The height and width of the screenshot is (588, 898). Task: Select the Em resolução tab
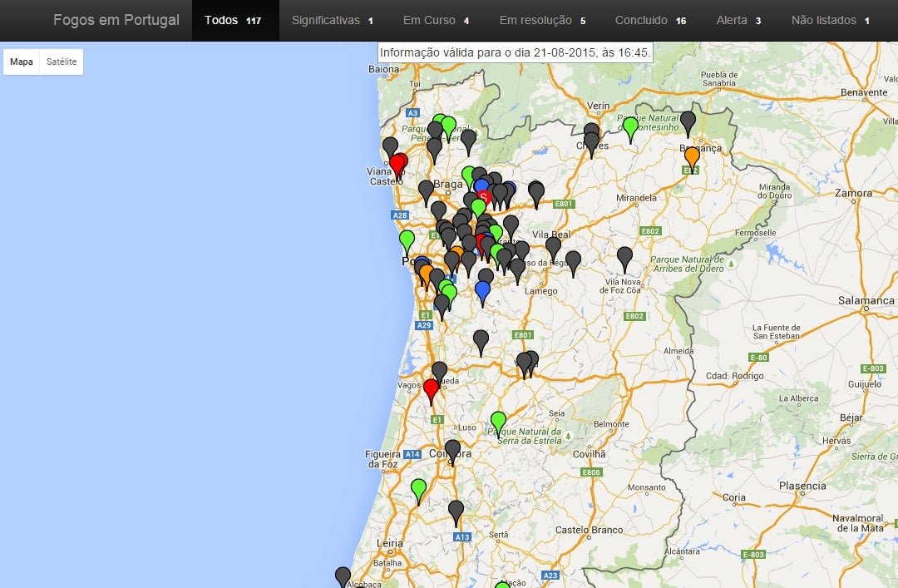[542, 20]
